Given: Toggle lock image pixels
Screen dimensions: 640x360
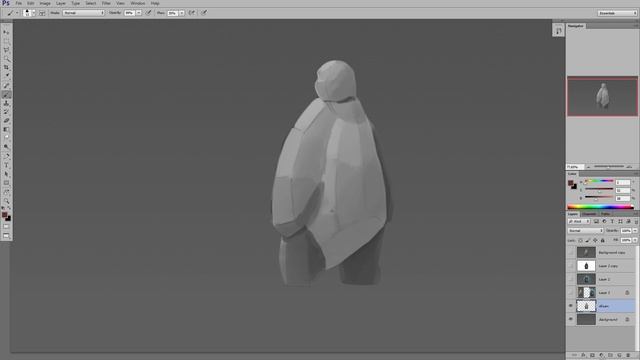Looking at the screenshot, I should click(x=588, y=240).
